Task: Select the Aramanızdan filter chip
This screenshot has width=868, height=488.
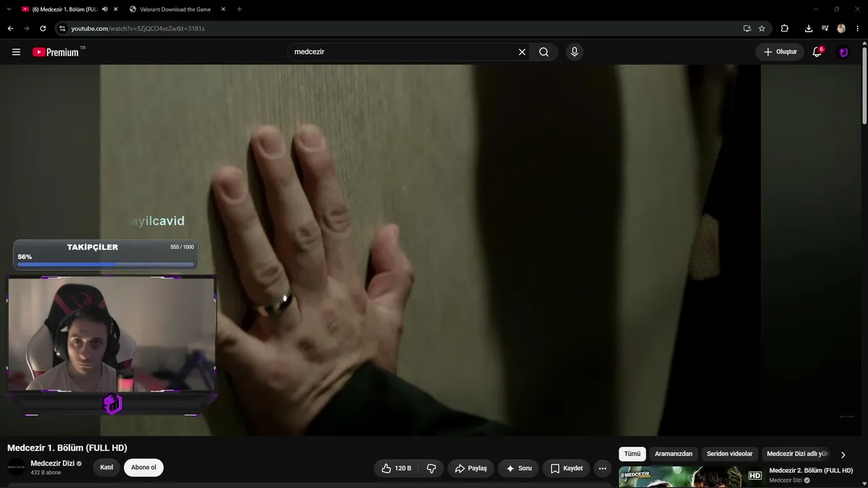Action: [673, 454]
